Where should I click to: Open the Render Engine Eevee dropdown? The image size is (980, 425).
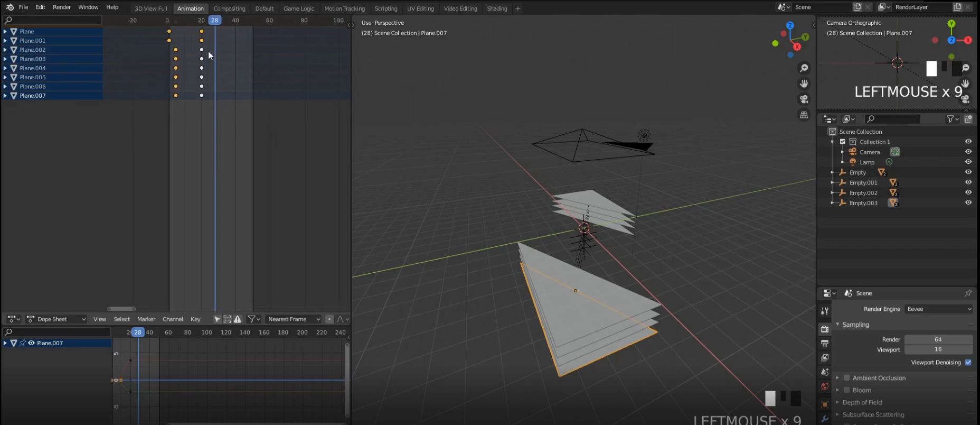coord(938,309)
